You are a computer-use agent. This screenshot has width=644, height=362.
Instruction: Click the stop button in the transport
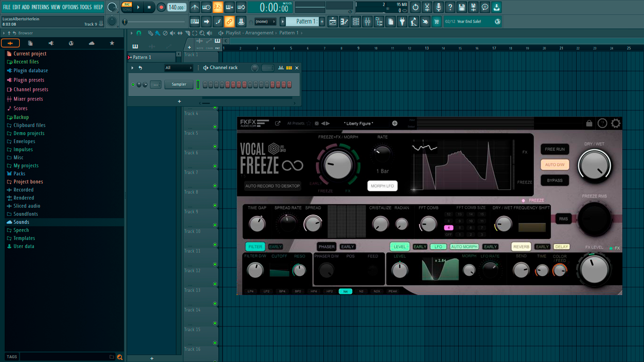[149, 7]
